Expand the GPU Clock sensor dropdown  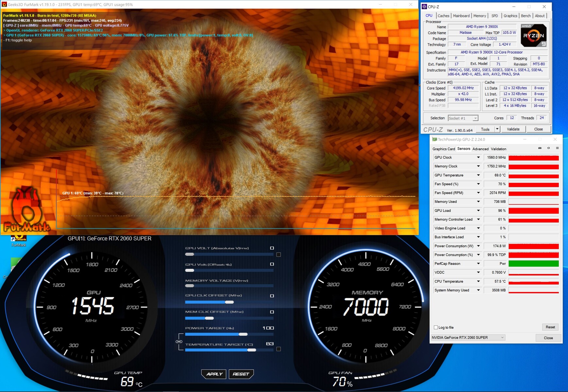[478, 157]
